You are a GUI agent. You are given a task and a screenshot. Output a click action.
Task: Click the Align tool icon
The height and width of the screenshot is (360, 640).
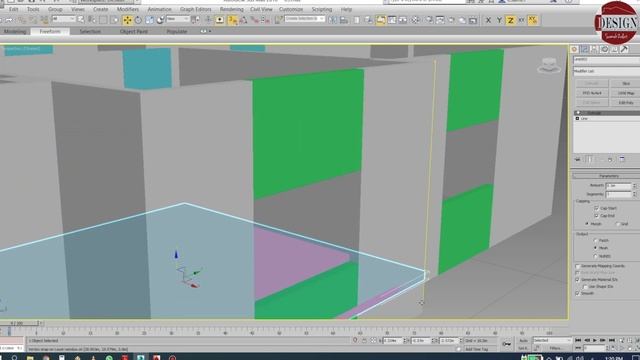click(344, 20)
